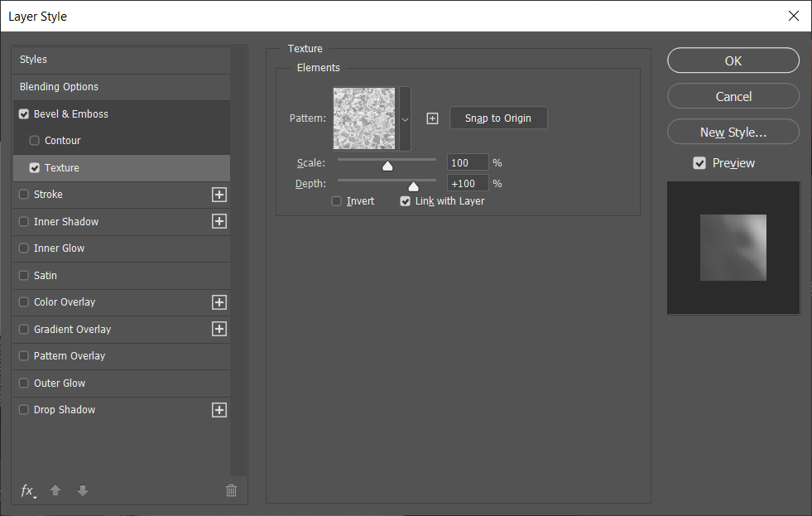Image resolution: width=812 pixels, height=516 pixels.
Task: Add another Stroke effect with plus icon
Action: pyautogui.click(x=219, y=195)
